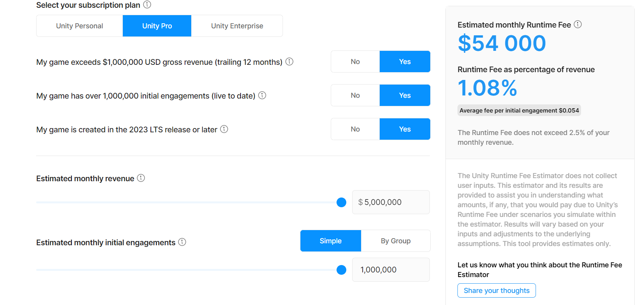This screenshot has width=644, height=305.
Task: Click Share your thoughts button
Action: [497, 291]
